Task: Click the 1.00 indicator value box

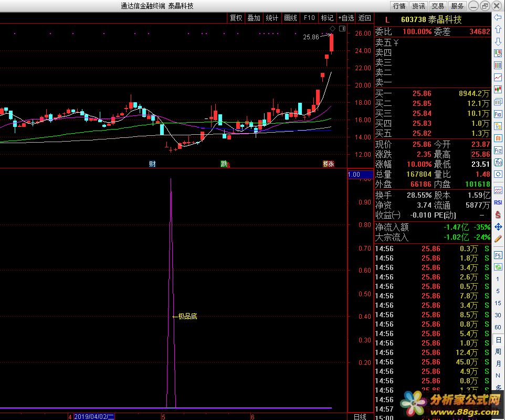Action: [x=360, y=174]
